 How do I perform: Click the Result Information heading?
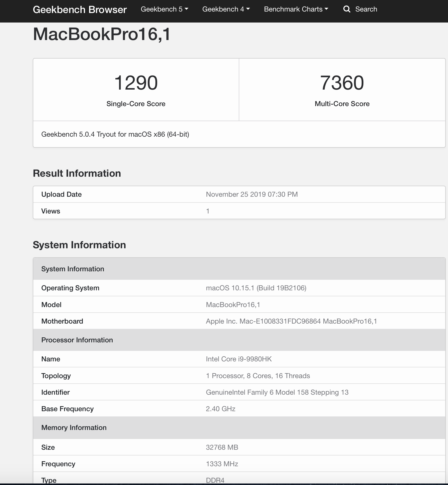(x=77, y=173)
